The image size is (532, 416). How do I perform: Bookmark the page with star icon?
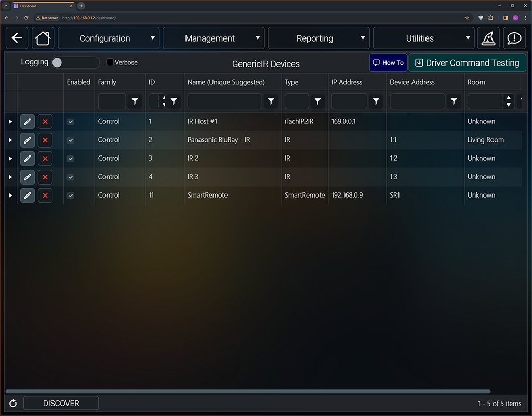[467, 18]
